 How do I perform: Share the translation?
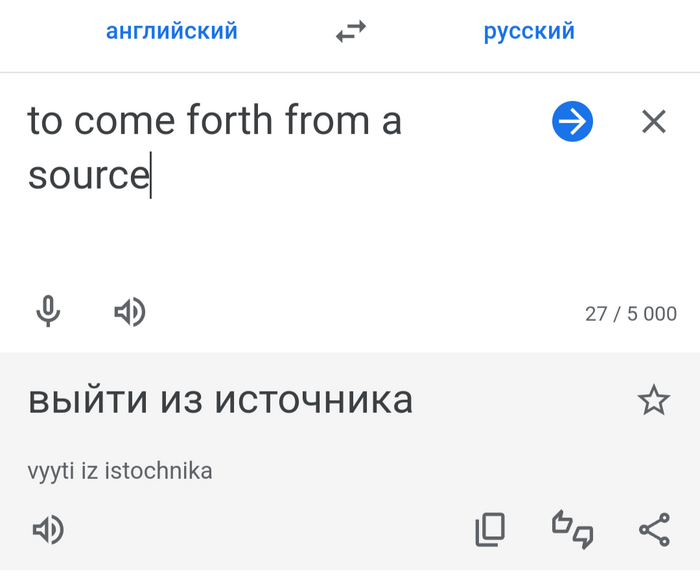point(653,530)
